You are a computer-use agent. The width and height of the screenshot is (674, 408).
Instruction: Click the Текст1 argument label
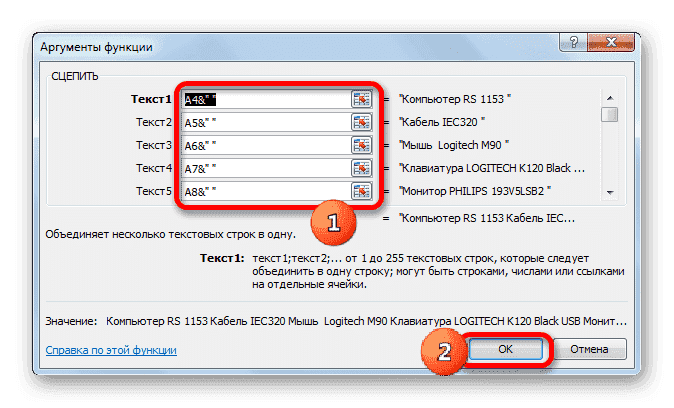(151, 99)
